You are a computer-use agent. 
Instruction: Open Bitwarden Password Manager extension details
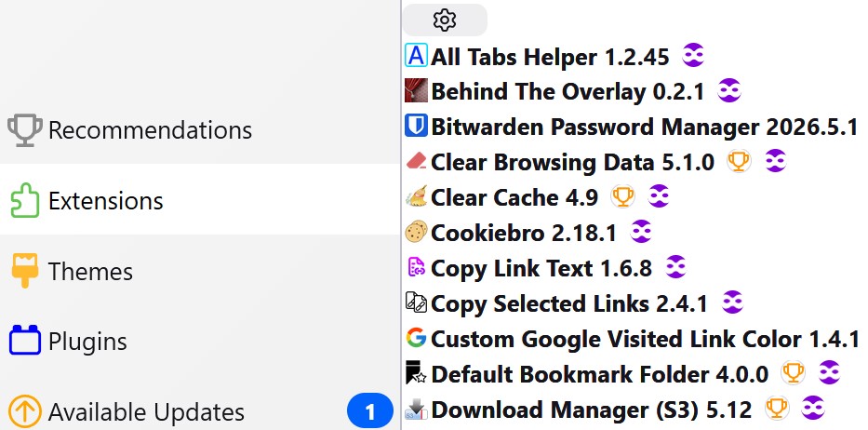pos(644,127)
